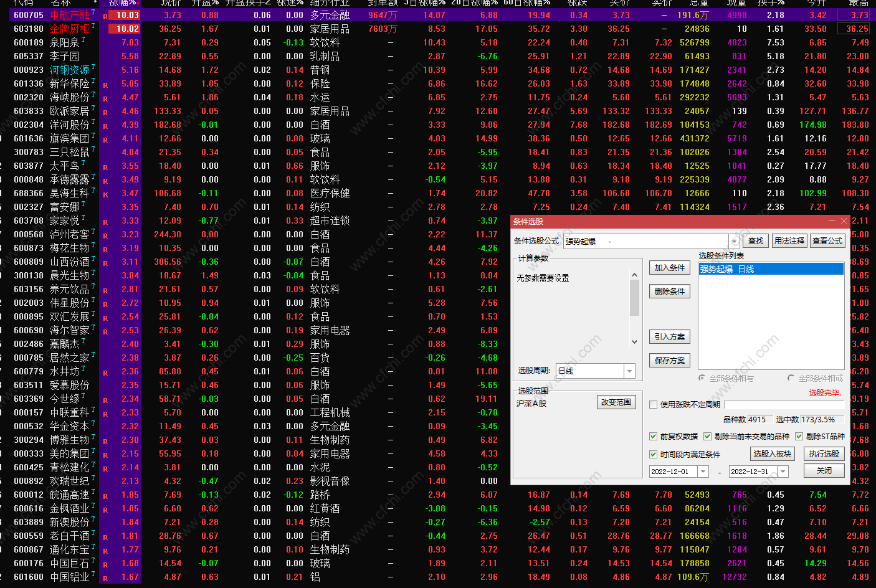Click the R marker beside 中航产融

pos(105,16)
